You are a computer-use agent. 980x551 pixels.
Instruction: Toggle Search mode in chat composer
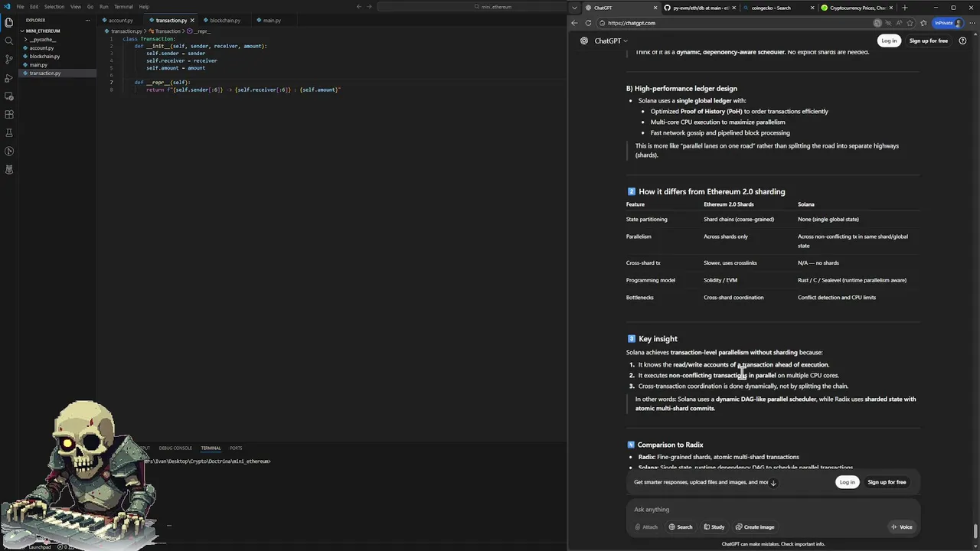click(x=680, y=527)
